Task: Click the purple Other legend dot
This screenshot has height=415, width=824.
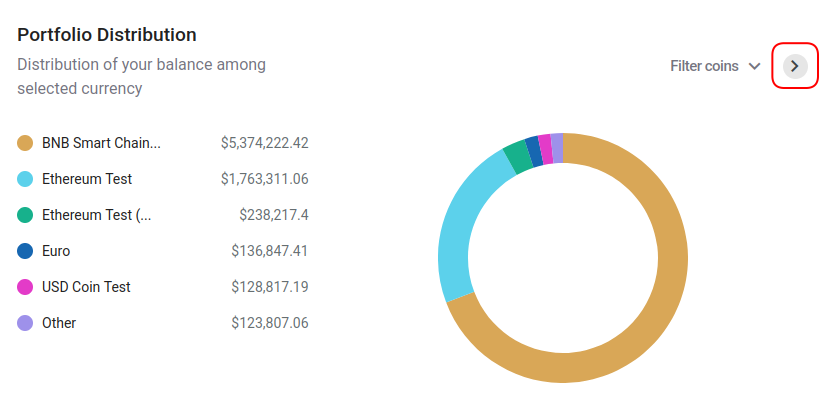Action: 26,323
